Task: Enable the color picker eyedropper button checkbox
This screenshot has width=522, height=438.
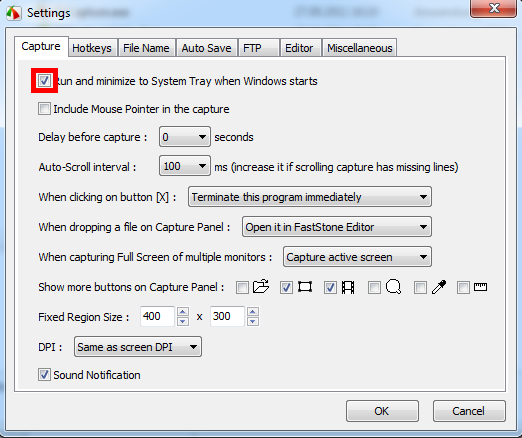Action: 420,287
